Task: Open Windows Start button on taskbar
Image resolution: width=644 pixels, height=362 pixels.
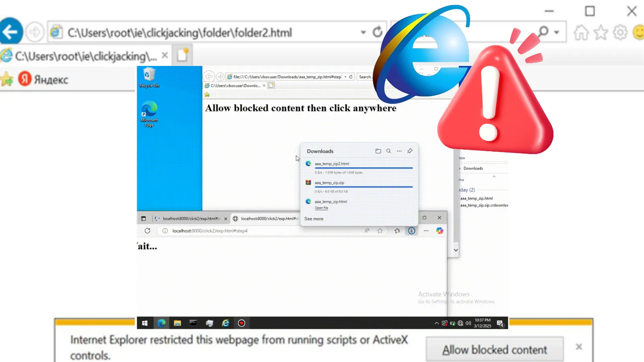Action: coord(145,323)
